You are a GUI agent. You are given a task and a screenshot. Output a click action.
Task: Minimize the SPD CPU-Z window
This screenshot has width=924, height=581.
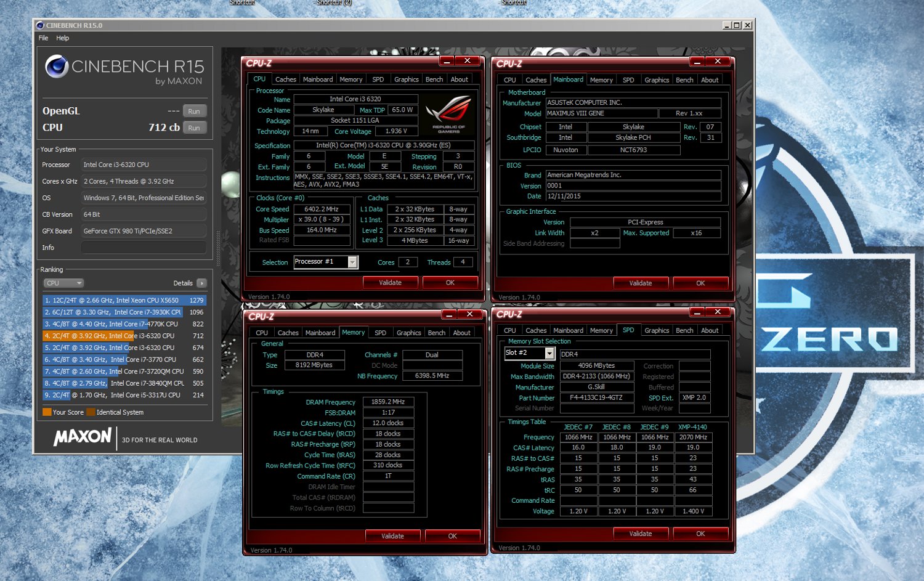[697, 312]
